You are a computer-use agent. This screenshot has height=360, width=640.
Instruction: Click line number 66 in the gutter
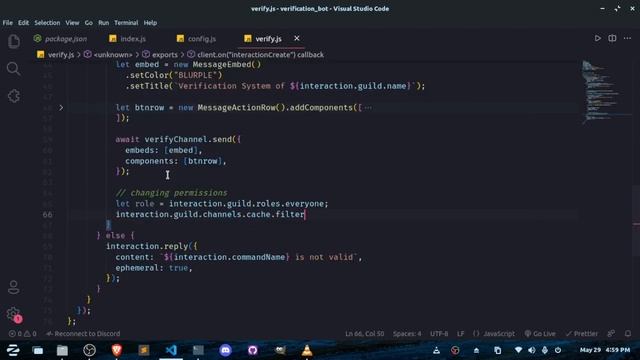pyautogui.click(x=47, y=215)
